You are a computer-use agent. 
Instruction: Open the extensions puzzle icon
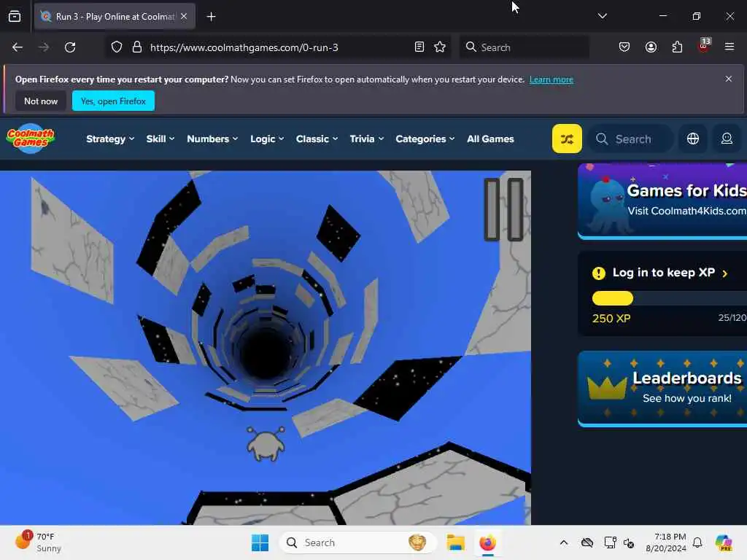click(x=677, y=47)
